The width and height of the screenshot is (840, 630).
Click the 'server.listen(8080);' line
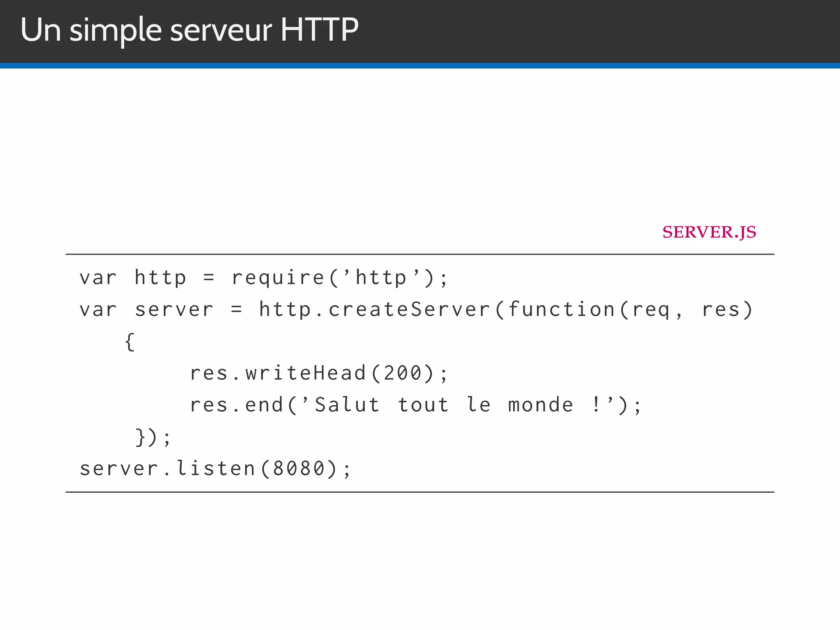216,469
